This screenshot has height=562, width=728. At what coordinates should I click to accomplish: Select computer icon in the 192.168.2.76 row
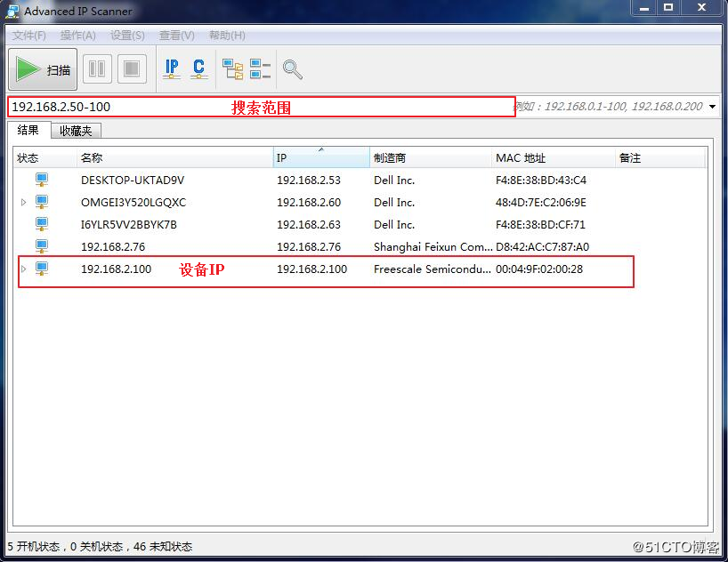point(42,246)
